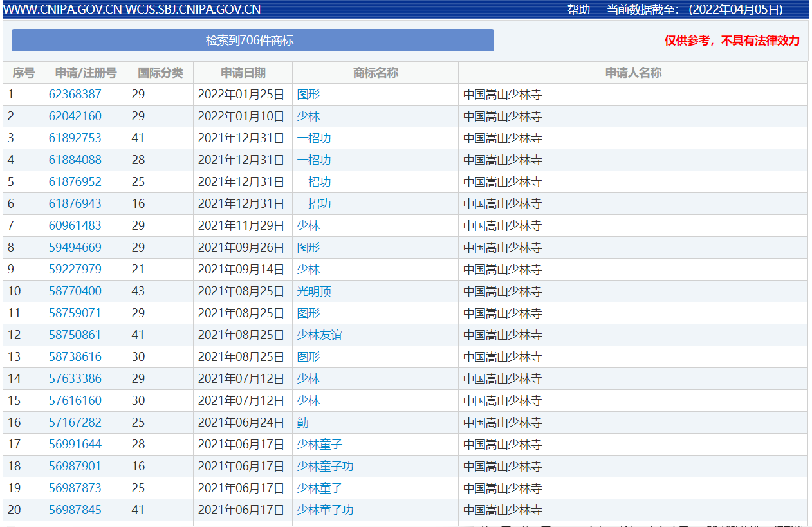Open the 一招功 trademark for 61884088
This screenshot has height=527, width=812.
pyautogui.click(x=314, y=160)
